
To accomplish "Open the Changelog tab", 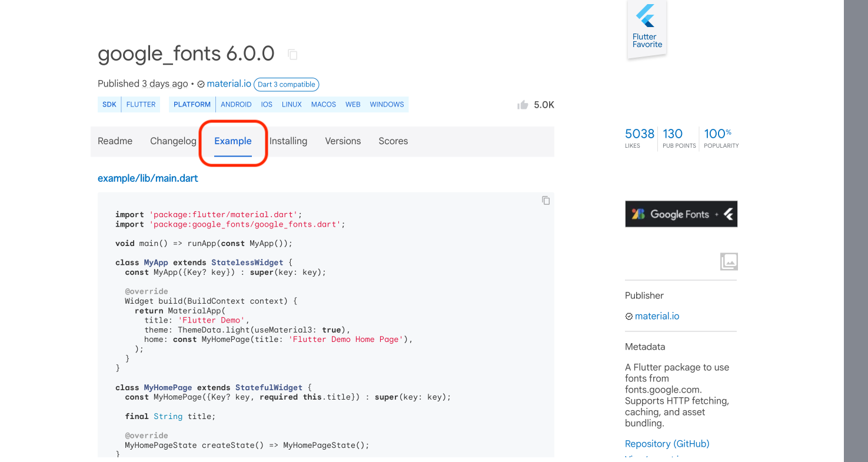I will [173, 141].
